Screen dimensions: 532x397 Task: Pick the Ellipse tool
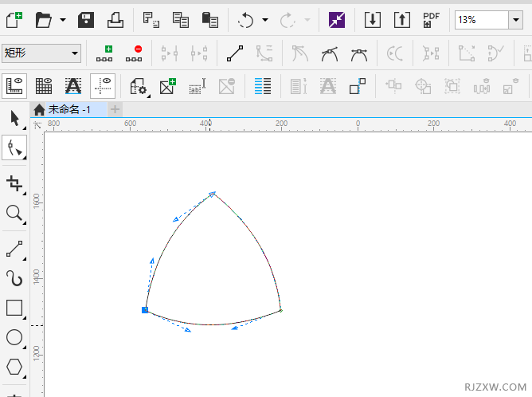point(14,337)
